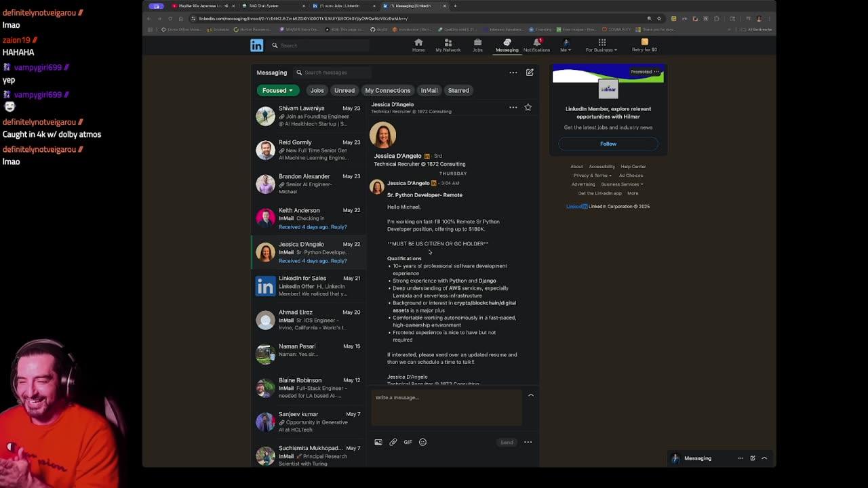Open Ahmad Elroz conversation
Image resolution: width=868 pixels, height=488 pixels.
pyautogui.click(x=309, y=319)
